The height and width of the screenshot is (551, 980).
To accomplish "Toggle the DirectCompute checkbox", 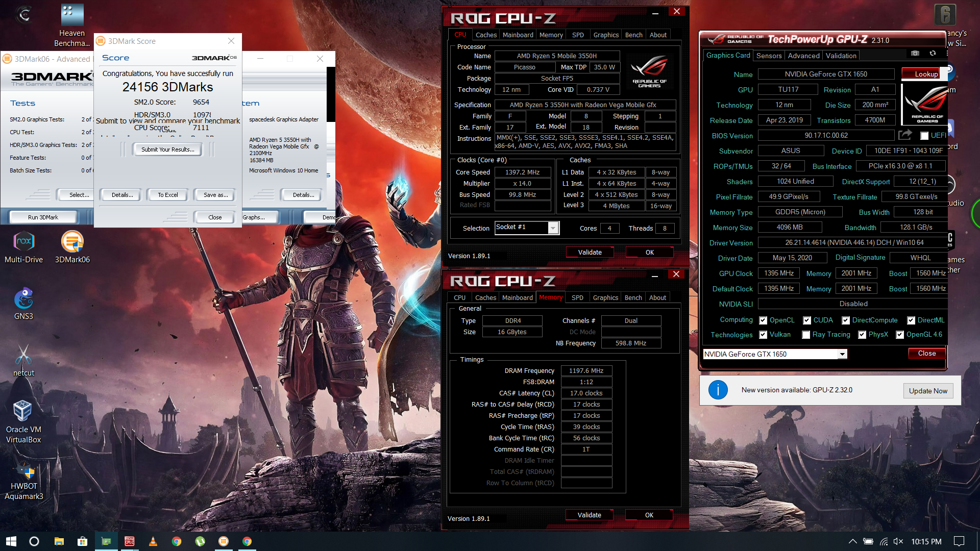I will pyautogui.click(x=846, y=320).
